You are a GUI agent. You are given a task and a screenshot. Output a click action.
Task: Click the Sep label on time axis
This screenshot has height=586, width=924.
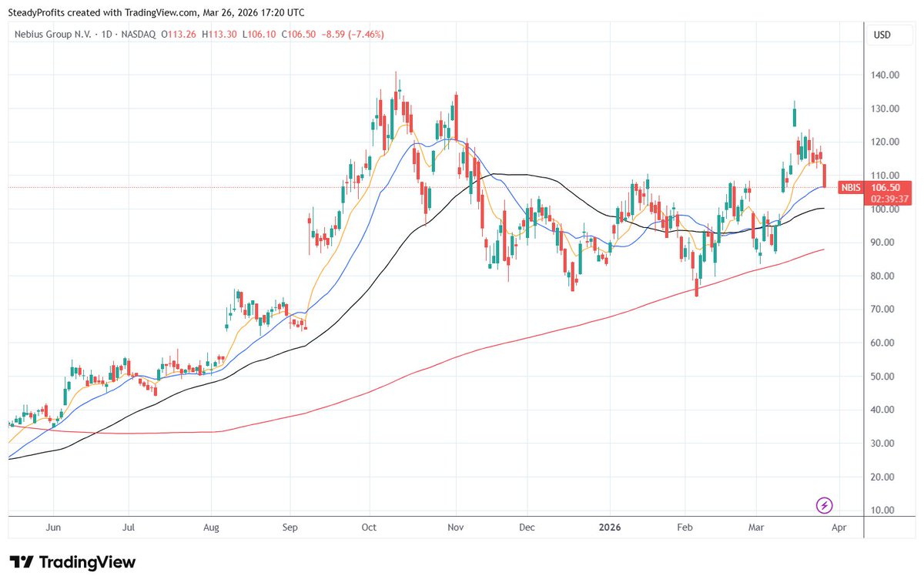tap(290, 528)
